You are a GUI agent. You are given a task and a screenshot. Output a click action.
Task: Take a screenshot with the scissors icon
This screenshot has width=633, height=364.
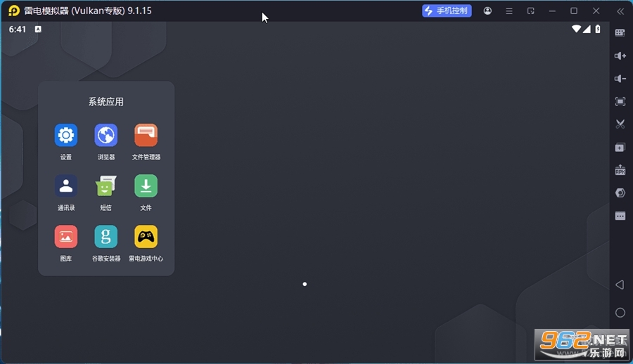(620, 124)
